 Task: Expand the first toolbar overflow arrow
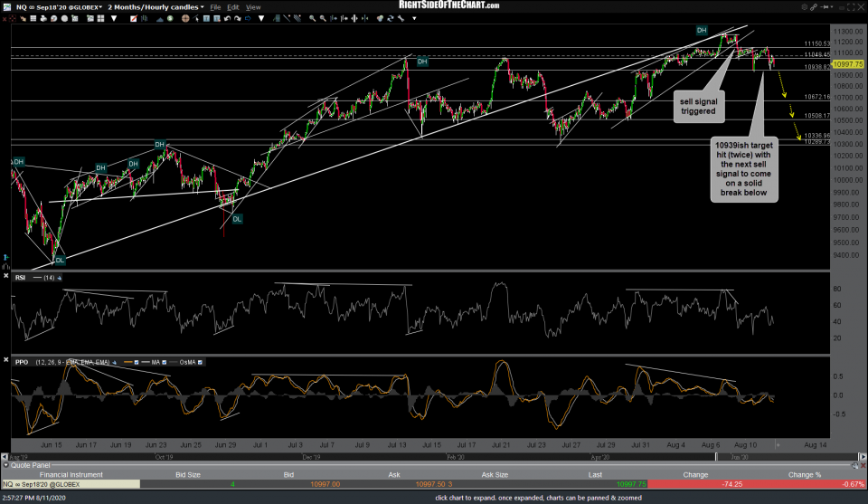[x=114, y=18]
